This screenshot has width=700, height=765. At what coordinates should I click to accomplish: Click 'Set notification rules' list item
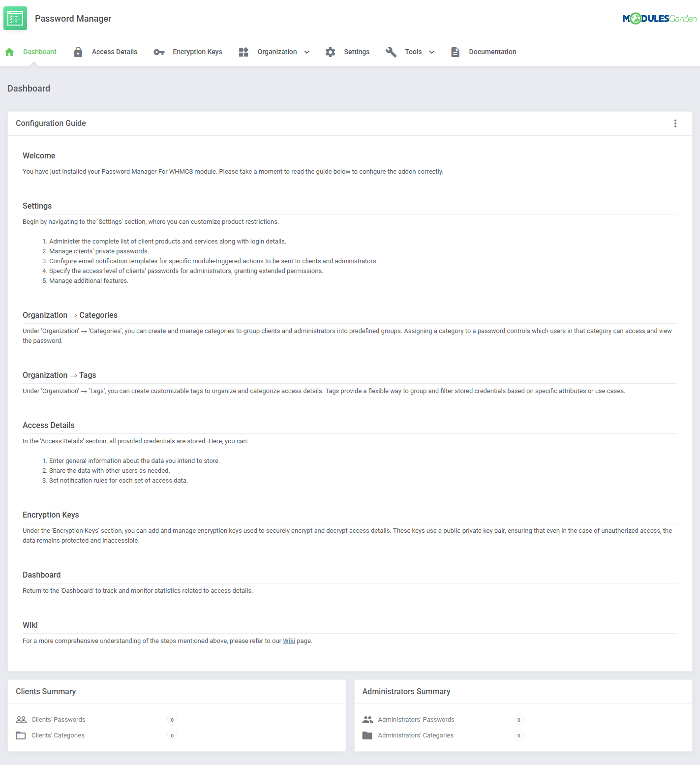coord(119,481)
